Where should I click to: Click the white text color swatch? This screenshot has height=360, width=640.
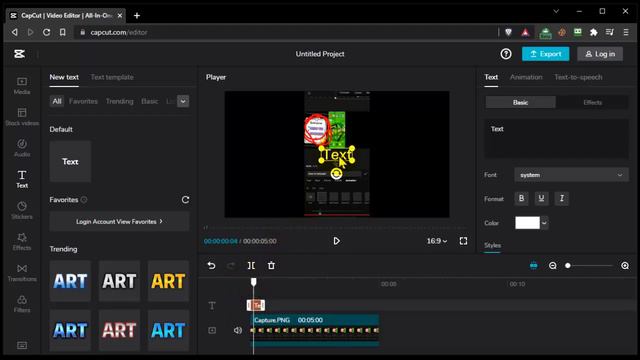(527, 223)
